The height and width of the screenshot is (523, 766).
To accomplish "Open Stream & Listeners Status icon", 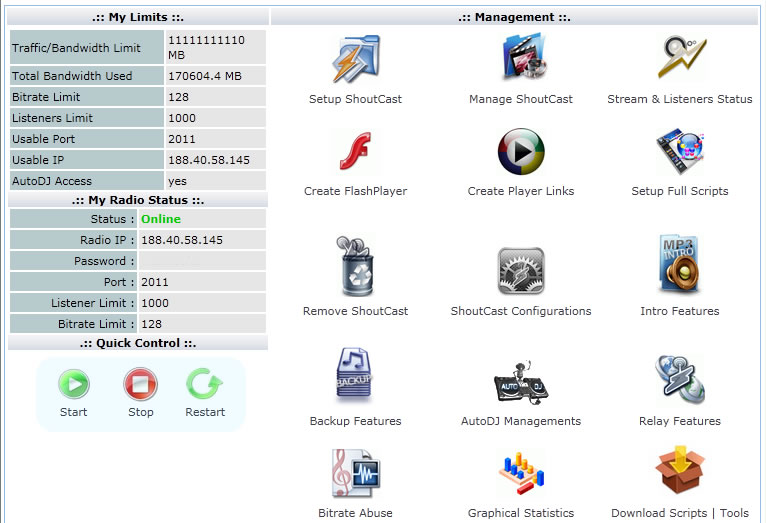I will [680, 60].
